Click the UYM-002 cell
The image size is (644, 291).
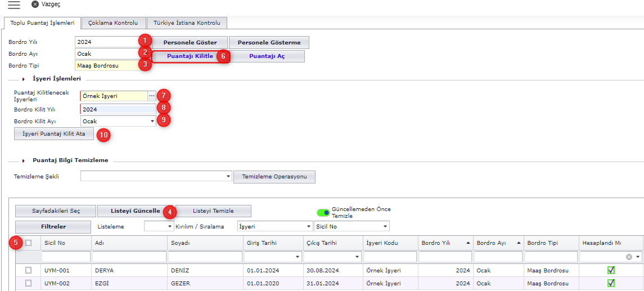click(x=66, y=283)
